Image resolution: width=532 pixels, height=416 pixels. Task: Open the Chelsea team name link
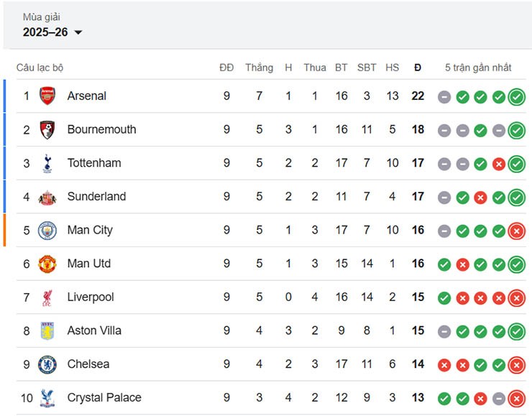[88, 364]
